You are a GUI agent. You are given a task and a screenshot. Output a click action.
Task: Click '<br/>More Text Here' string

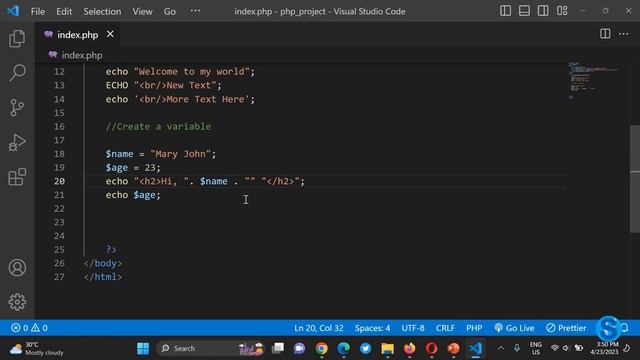tap(192, 99)
